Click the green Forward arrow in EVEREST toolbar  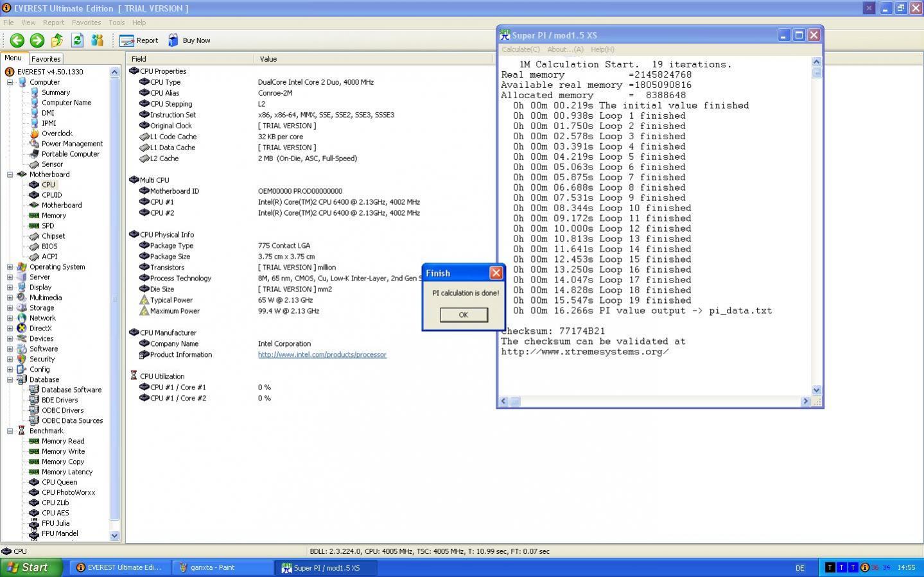37,40
